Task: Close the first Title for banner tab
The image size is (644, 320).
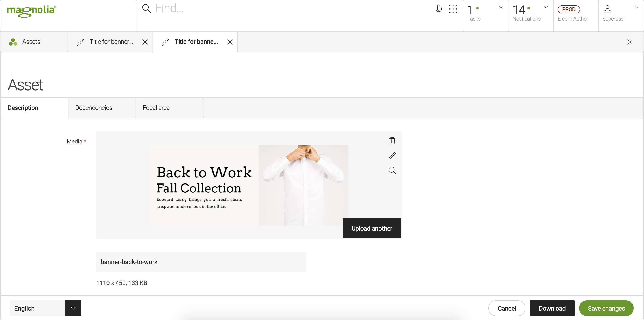Action: (x=145, y=42)
